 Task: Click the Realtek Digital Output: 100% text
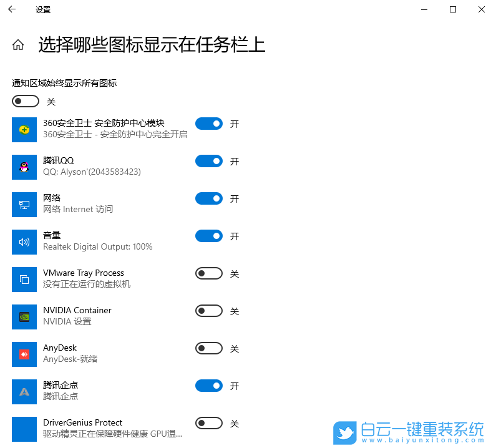pyautogui.click(x=98, y=246)
